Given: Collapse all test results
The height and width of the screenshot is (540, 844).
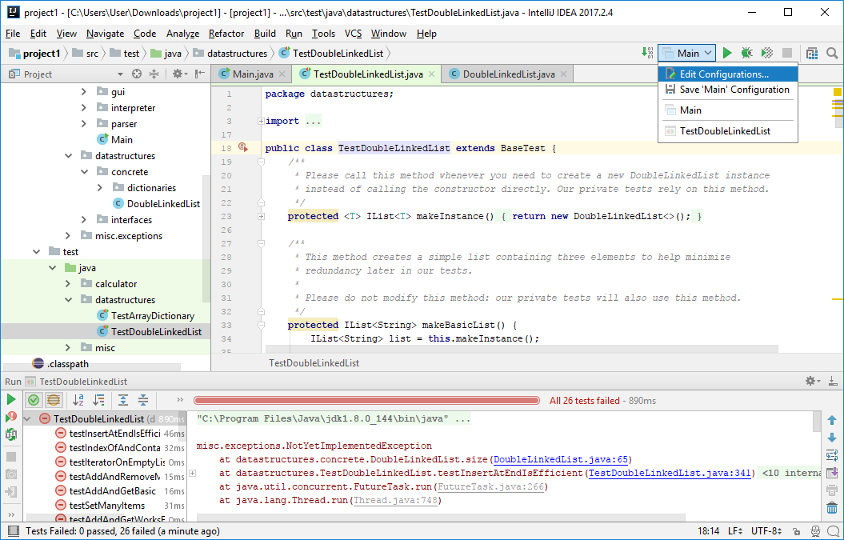Looking at the screenshot, I should click(x=143, y=399).
